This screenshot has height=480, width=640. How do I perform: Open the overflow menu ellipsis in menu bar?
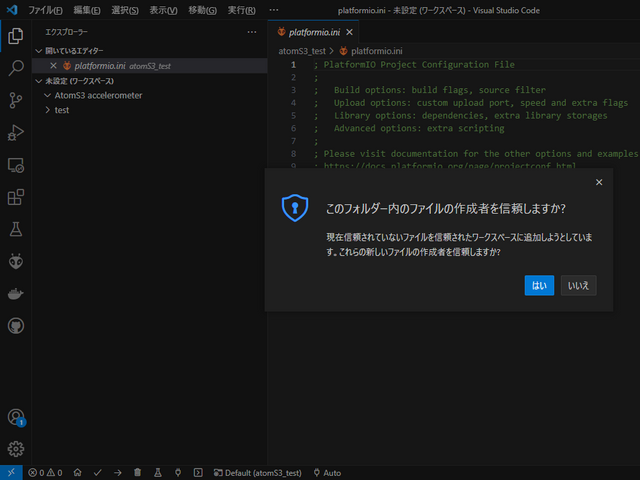coord(274,10)
